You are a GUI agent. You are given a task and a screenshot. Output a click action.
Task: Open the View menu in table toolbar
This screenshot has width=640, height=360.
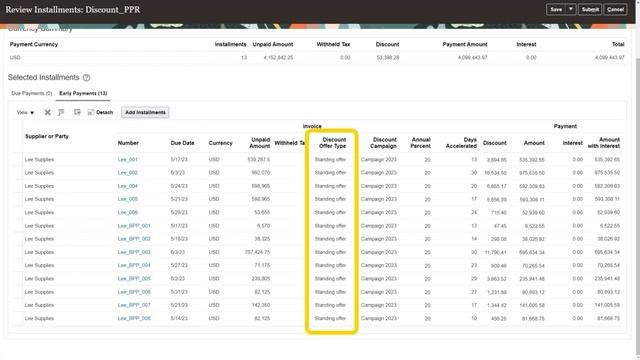[x=25, y=112]
